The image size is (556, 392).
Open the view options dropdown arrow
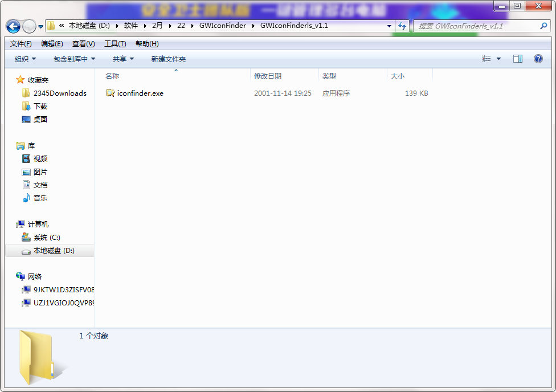pyautogui.click(x=499, y=59)
